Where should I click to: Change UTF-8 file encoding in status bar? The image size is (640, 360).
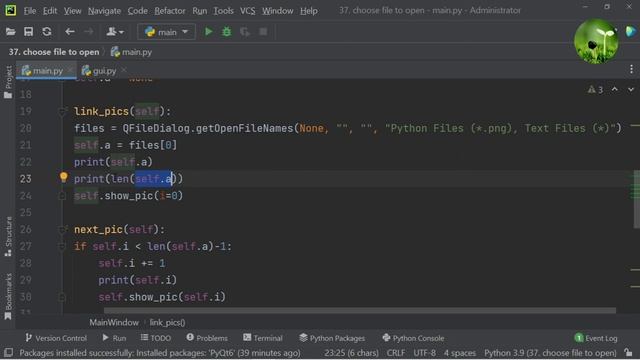[424, 353]
